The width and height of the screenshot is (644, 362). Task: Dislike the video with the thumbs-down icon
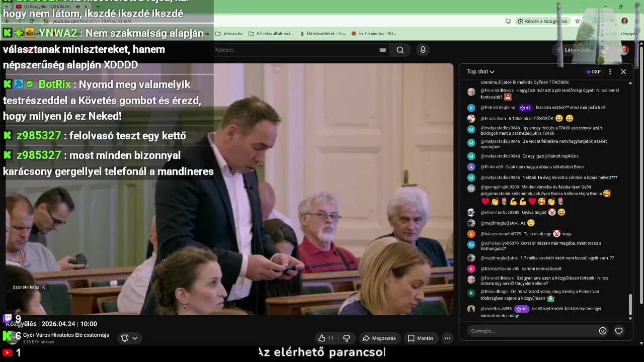coord(347,338)
